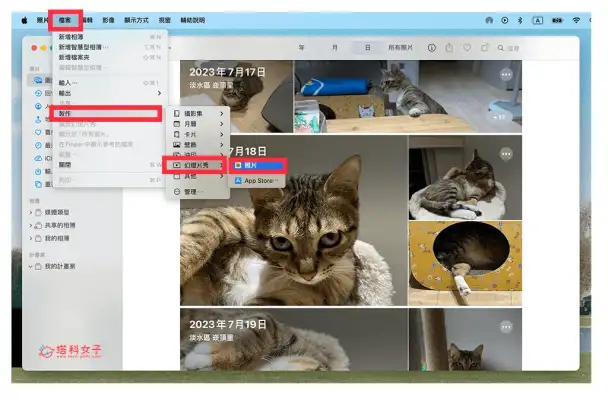Show photo info with the i icon
608x400 pixels.
(432, 48)
